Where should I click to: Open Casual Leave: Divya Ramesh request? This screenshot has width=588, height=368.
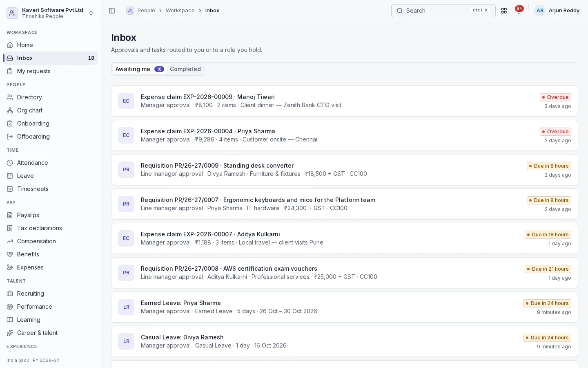coord(345,341)
